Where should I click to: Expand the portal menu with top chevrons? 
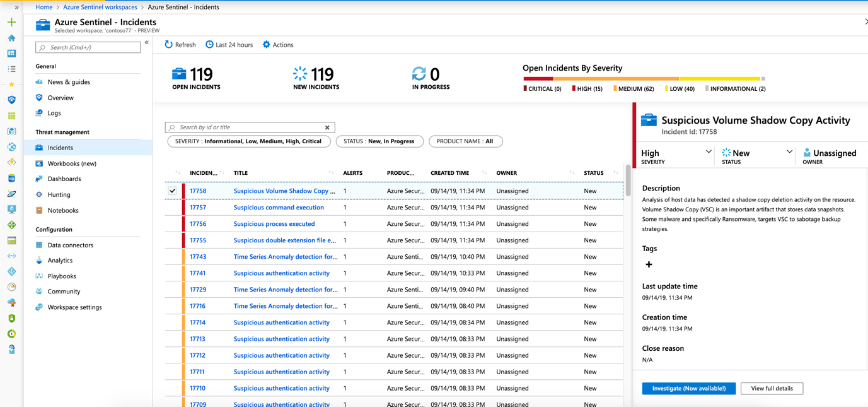click(x=16, y=8)
